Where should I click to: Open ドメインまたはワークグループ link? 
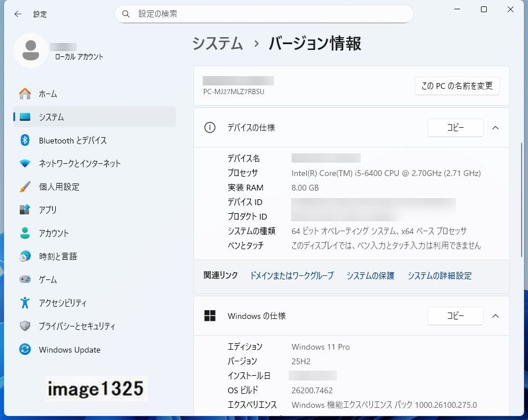[x=292, y=275]
